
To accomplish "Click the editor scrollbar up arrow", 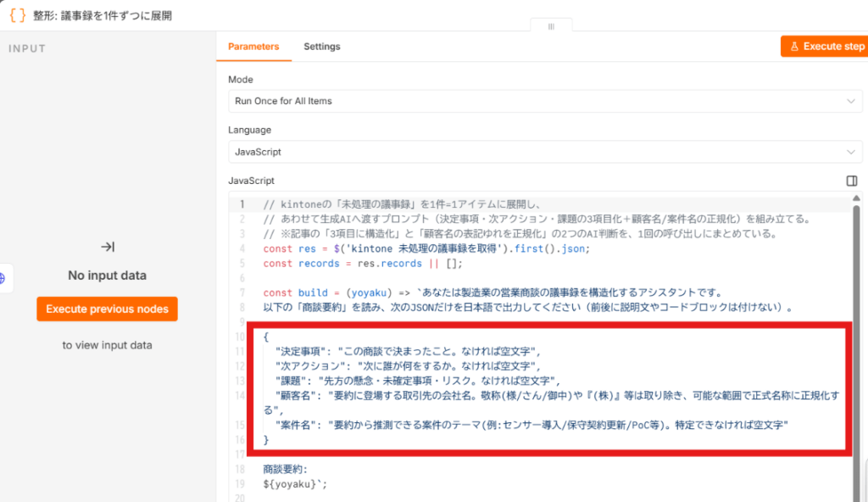I will click(856, 198).
